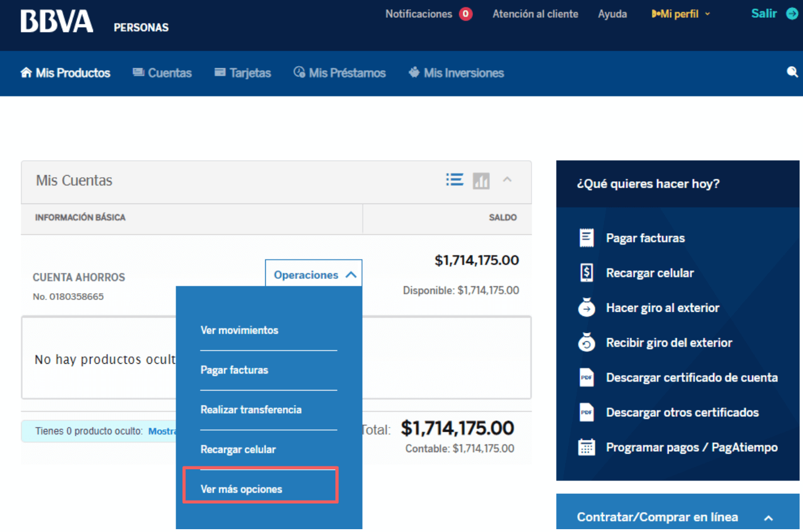Click the PERSONAS label by the logo
Screen dimensions: 803x532
(x=141, y=27)
